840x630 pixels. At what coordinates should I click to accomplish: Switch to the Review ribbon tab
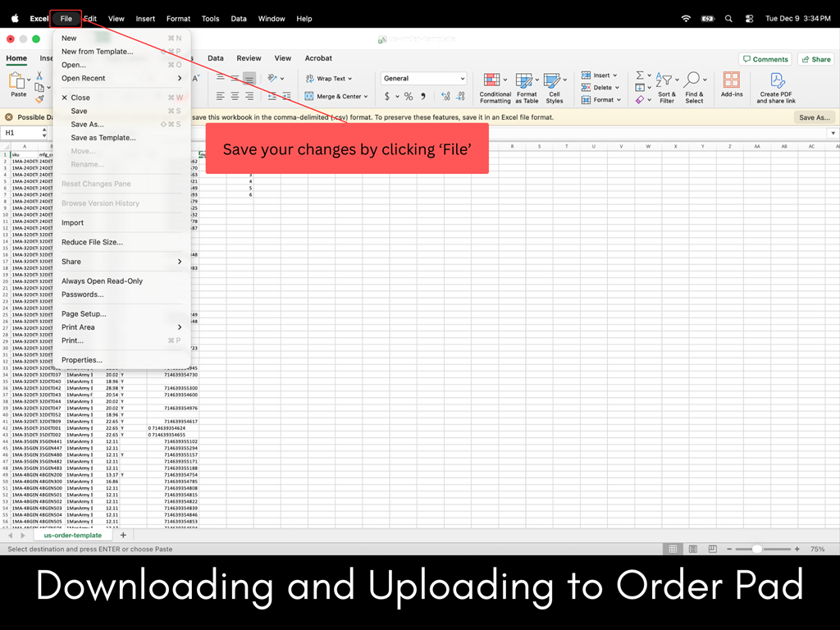click(x=249, y=58)
